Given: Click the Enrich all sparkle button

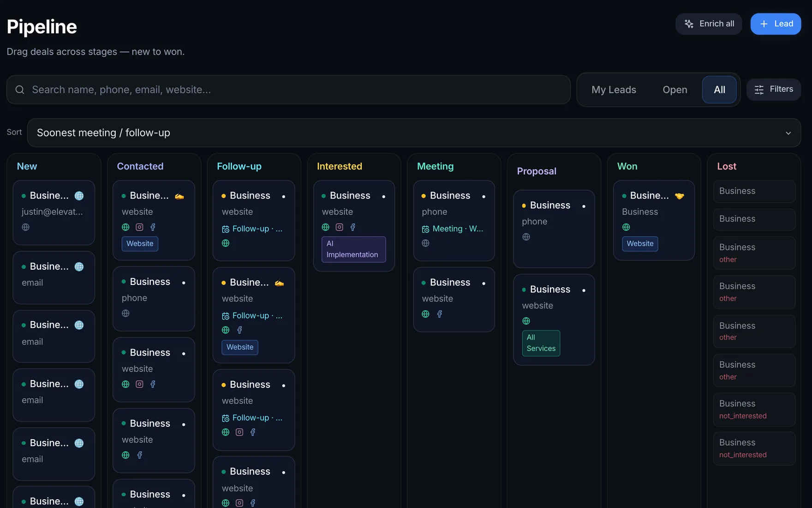Looking at the screenshot, I should [x=709, y=24].
